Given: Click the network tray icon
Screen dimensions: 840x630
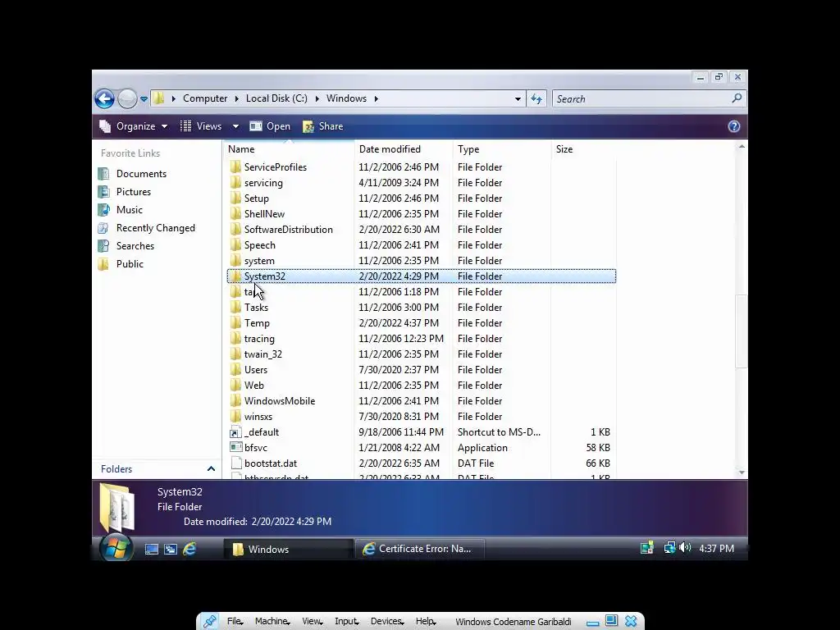Looking at the screenshot, I should pyautogui.click(x=669, y=547).
